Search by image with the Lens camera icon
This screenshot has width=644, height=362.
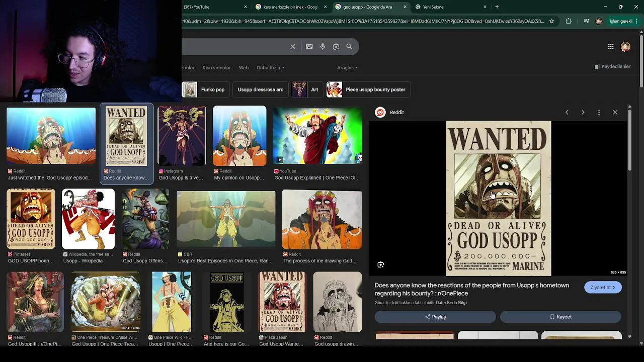point(336,46)
